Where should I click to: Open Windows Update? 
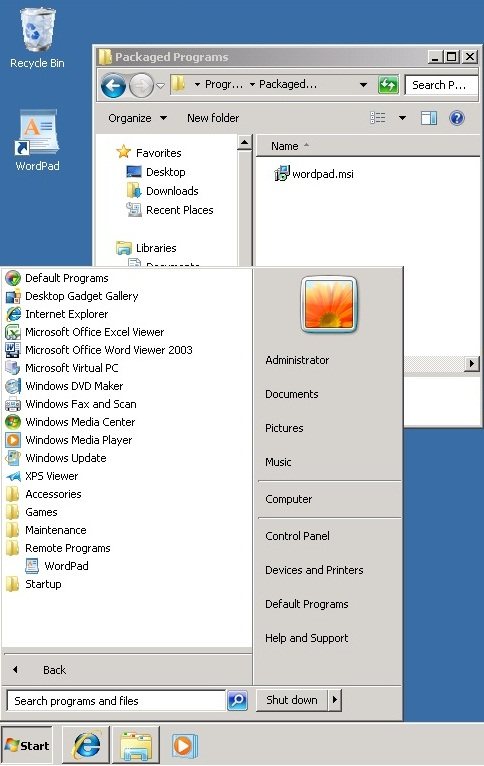[x=56, y=458]
